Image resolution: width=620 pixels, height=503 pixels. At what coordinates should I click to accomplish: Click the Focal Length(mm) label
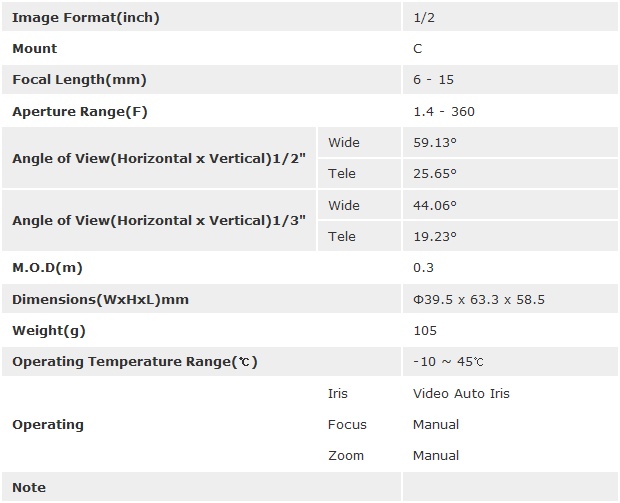79,80
